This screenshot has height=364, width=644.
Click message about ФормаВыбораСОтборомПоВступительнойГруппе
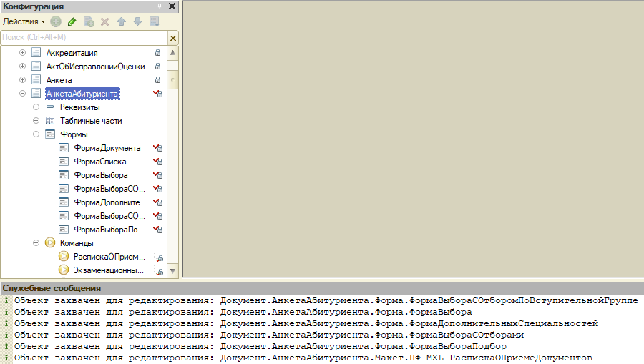pos(326,300)
